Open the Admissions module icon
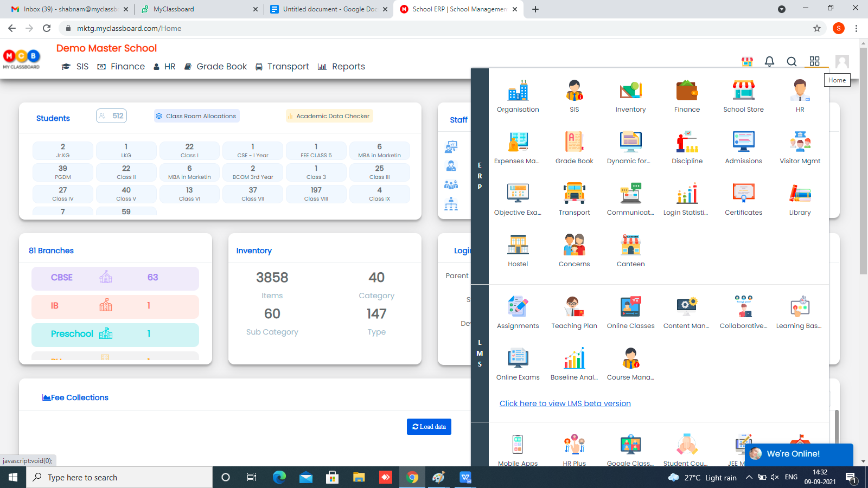The height and width of the screenshot is (488, 868). [x=743, y=142]
